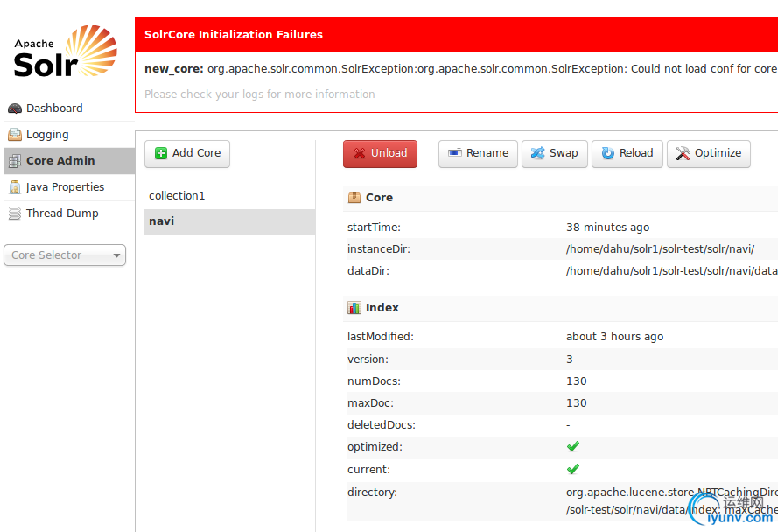View the Thread Dump page
Screen dimensions: 778x532
[69, 213]
